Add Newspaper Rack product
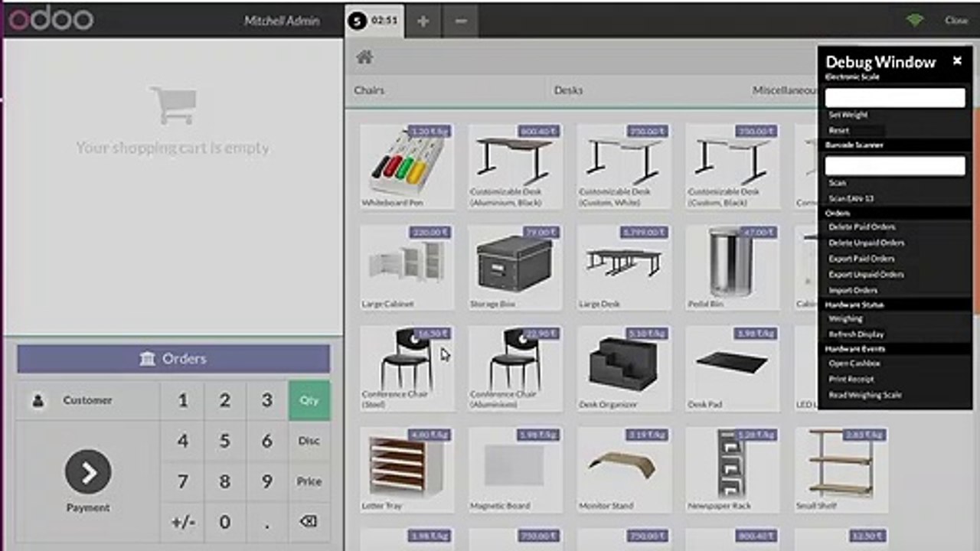980x551 pixels. coord(733,470)
